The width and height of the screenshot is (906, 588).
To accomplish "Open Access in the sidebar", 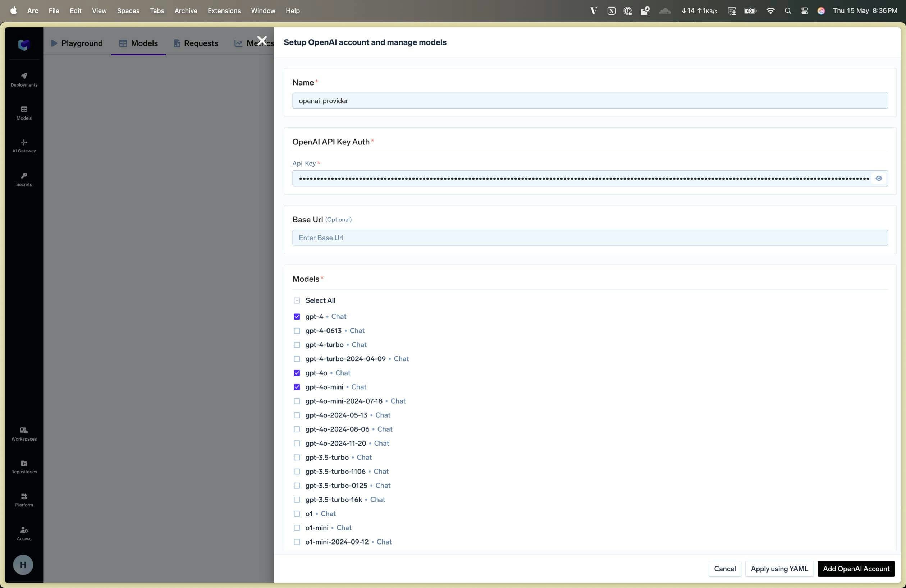I will click(24, 533).
